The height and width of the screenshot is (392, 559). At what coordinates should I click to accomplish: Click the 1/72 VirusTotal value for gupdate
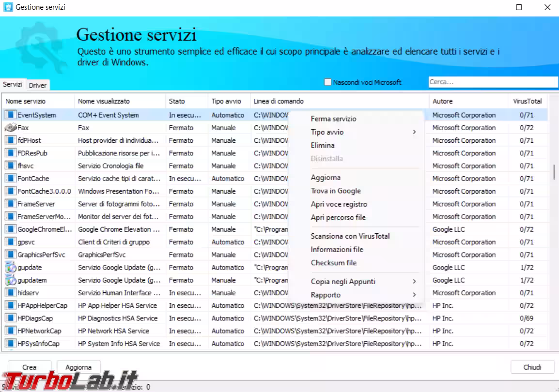tap(527, 268)
